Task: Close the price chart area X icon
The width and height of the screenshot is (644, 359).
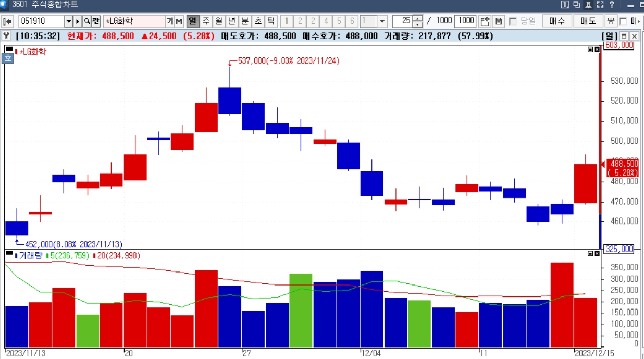Action: tap(597, 49)
